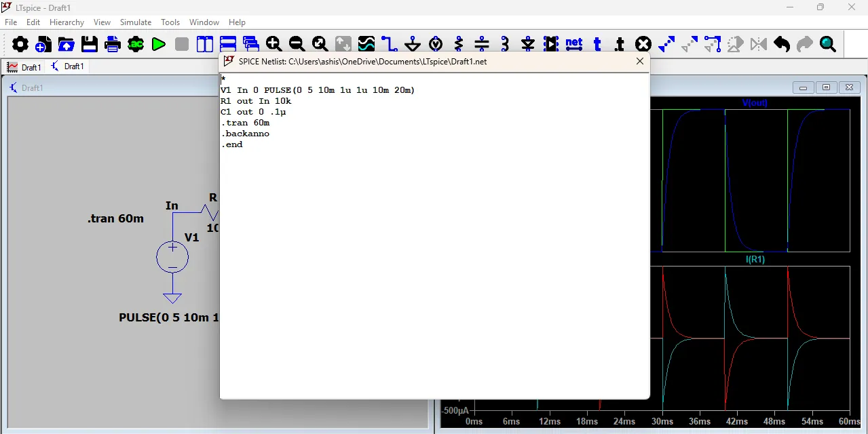Run the simulation with the green play icon
This screenshot has height=434, width=868.
(159, 44)
